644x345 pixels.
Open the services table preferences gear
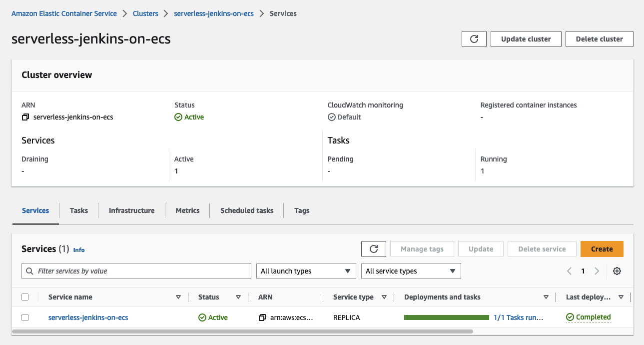(617, 270)
